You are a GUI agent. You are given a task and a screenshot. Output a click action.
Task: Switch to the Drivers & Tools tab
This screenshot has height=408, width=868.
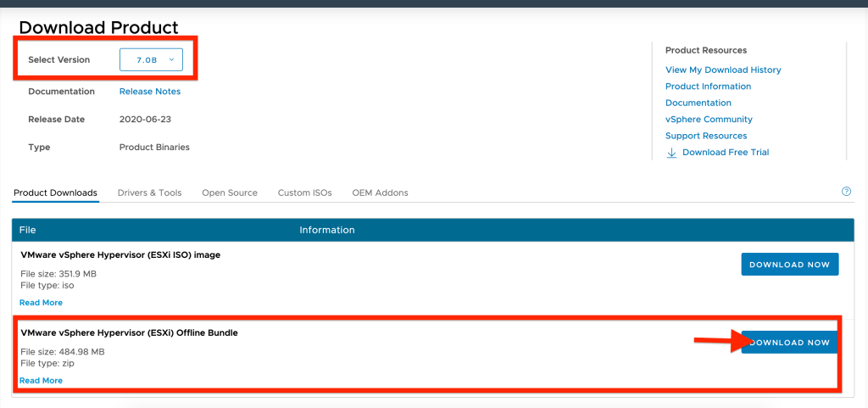pos(149,193)
